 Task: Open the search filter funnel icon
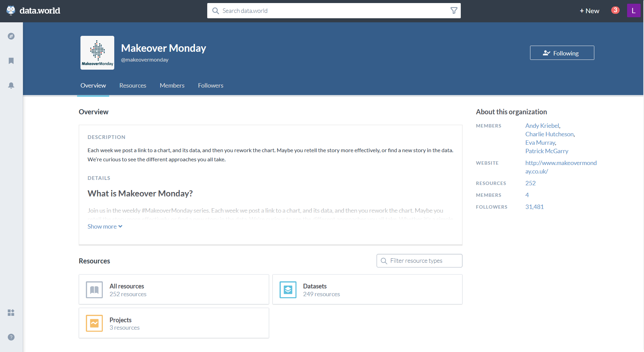(x=454, y=11)
